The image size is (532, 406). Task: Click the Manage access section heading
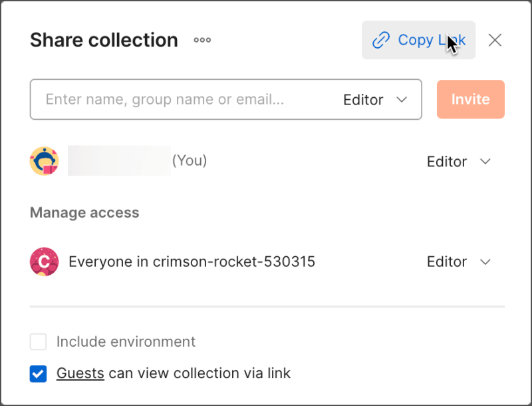coord(84,212)
